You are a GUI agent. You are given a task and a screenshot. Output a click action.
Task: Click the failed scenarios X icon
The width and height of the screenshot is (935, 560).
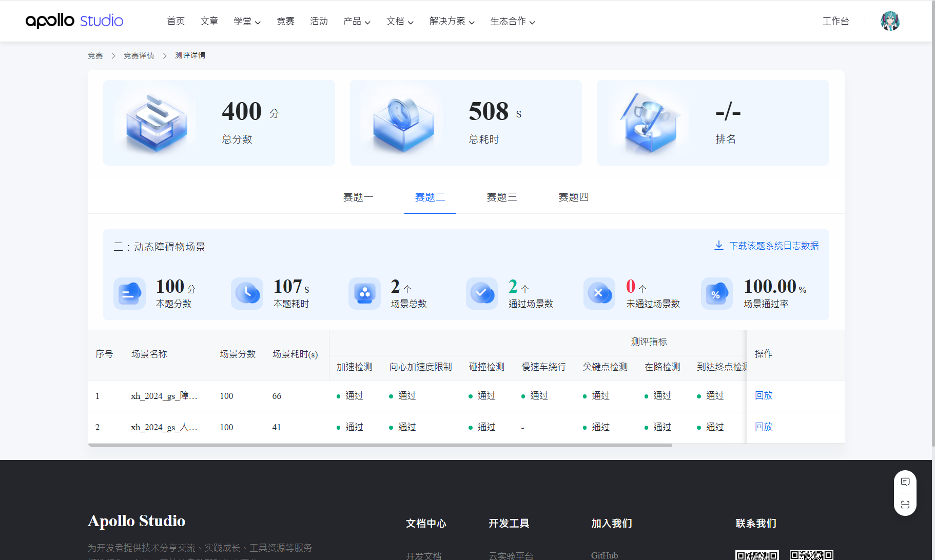599,293
